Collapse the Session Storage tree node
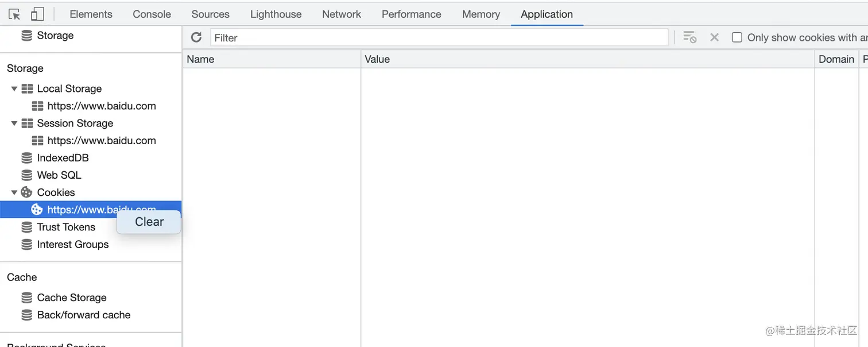 14,124
